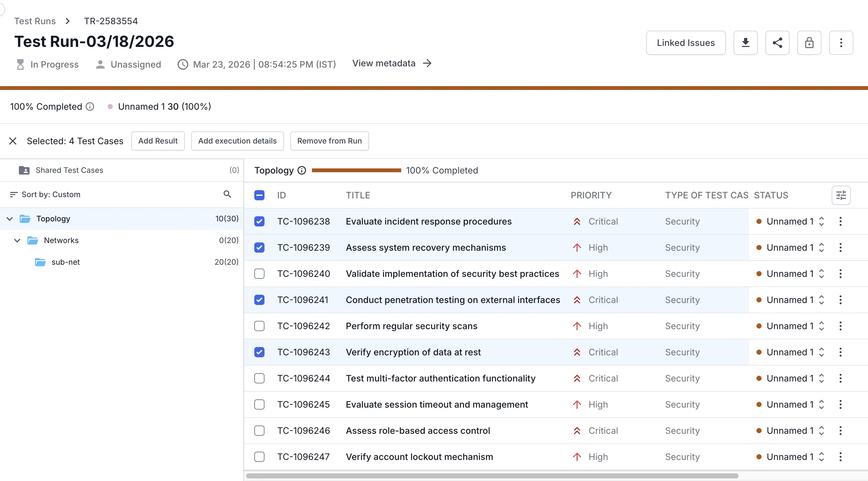
Task: Open row menu for TC-1096247
Action: (840, 457)
